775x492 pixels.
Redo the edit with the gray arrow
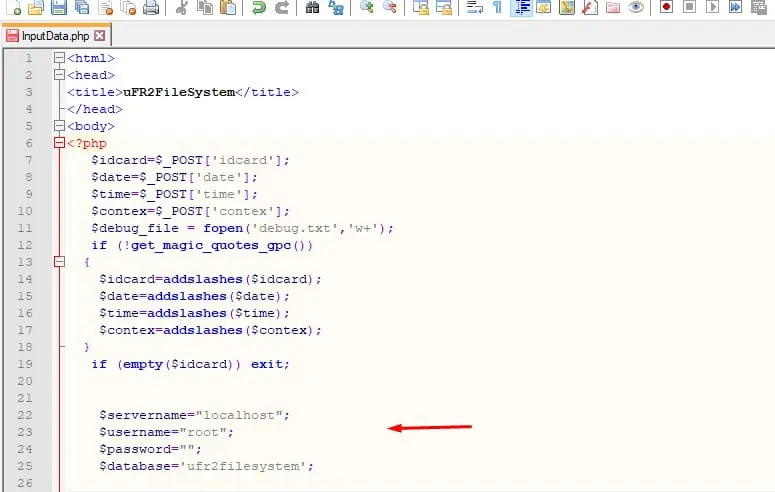tap(282, 7)
